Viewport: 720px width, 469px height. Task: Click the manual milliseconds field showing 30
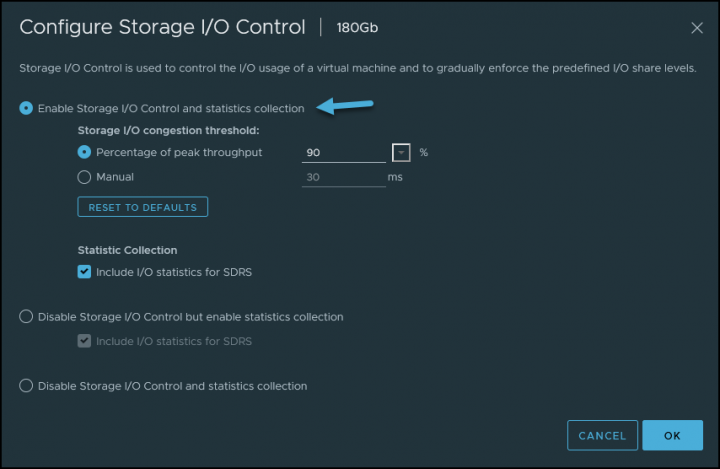click(343, 177)
